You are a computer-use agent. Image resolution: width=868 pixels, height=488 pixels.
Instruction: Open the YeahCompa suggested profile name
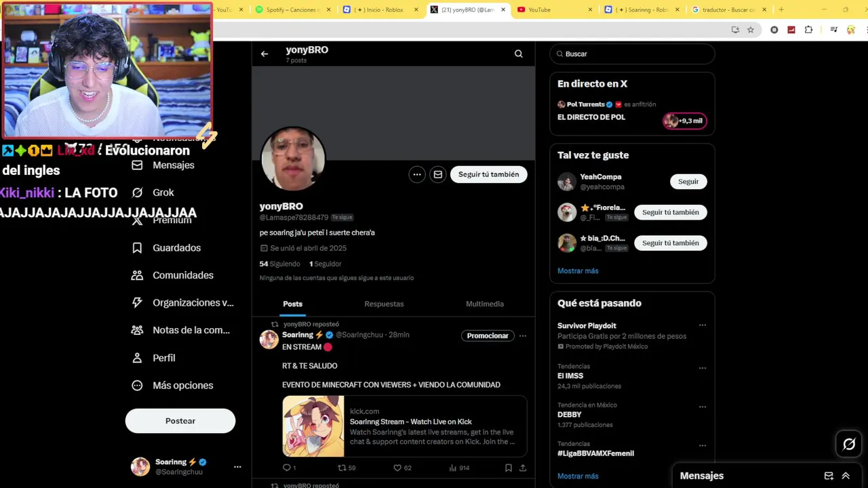pos(601,177)
